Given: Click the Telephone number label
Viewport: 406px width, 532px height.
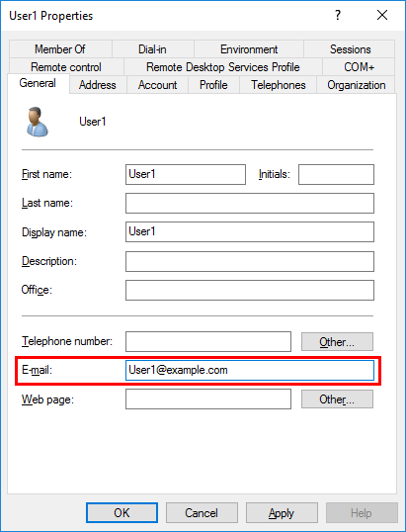Looking at the screenshot, I should point(67,341).
